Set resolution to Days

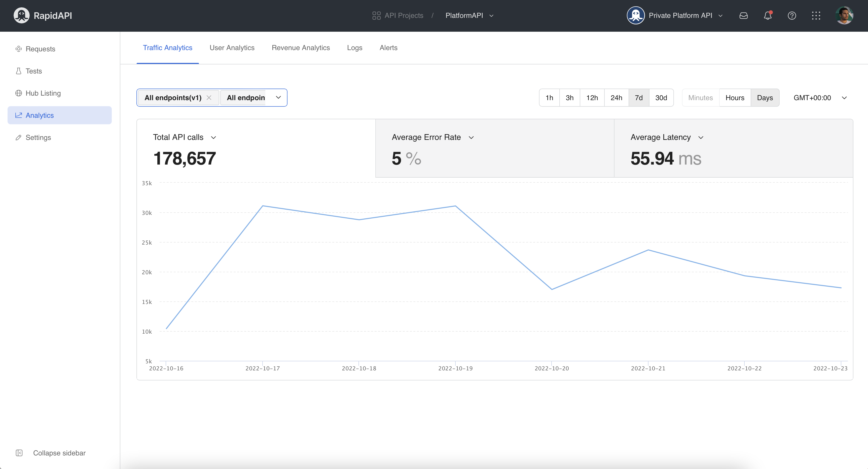765,98
